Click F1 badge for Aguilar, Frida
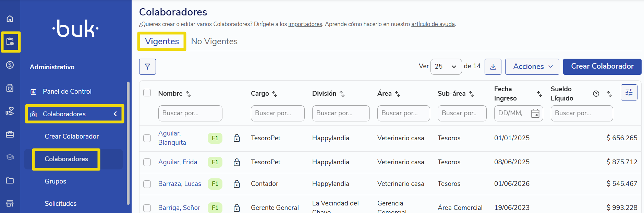The width and height of the screenshot is (644, 213). tap(215, 162)
